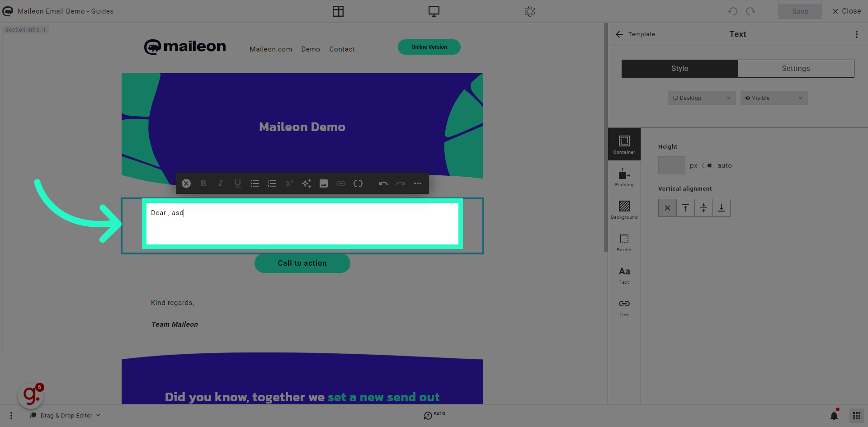Select the Link style section
Screen dimensions: 868x427
pos(624,307)
